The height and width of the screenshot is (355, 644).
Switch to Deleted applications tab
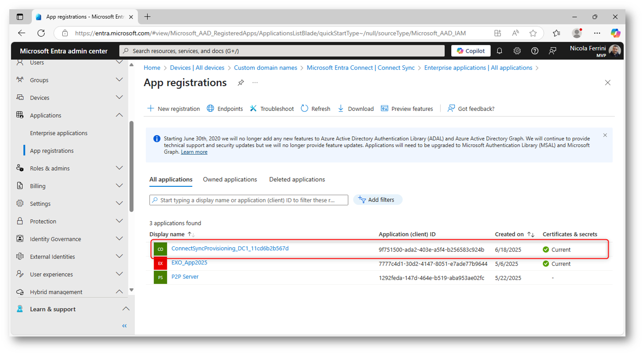pyautogui.click(x=297, y=180)
